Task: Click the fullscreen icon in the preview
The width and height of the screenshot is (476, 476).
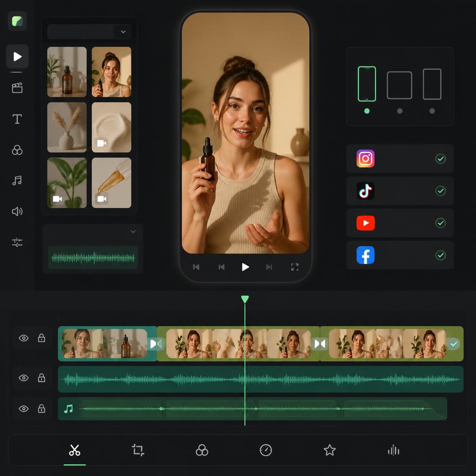Action: [295, 267]
